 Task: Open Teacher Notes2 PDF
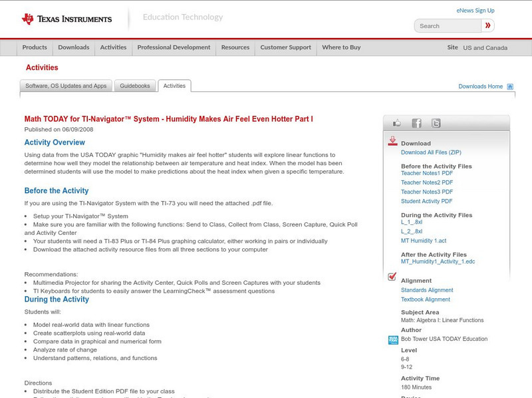tap(427, 182)
